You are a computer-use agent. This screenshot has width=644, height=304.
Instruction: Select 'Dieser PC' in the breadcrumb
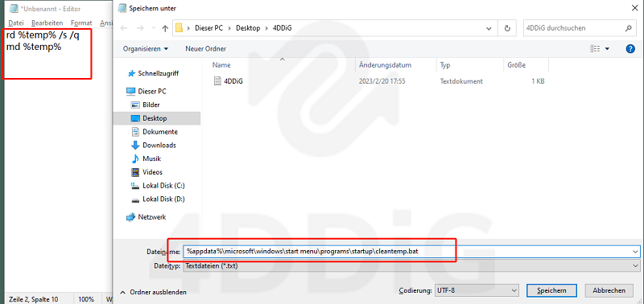(x=209, y=28)
